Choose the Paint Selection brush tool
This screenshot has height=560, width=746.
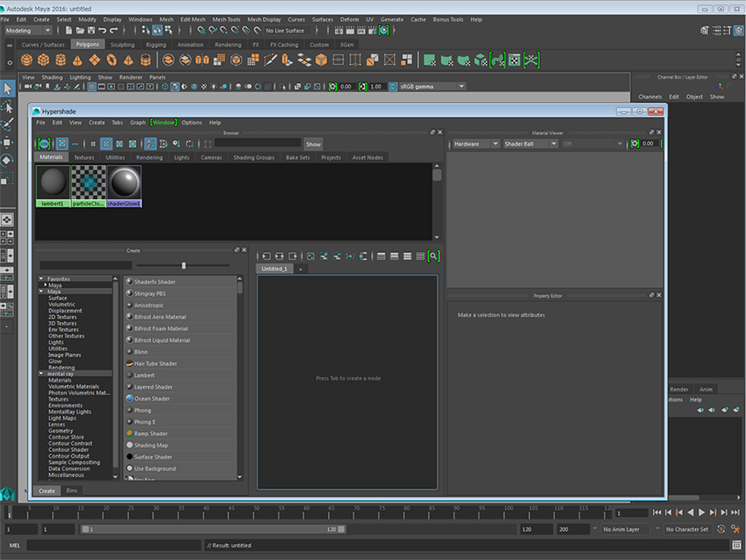point(7,125)
